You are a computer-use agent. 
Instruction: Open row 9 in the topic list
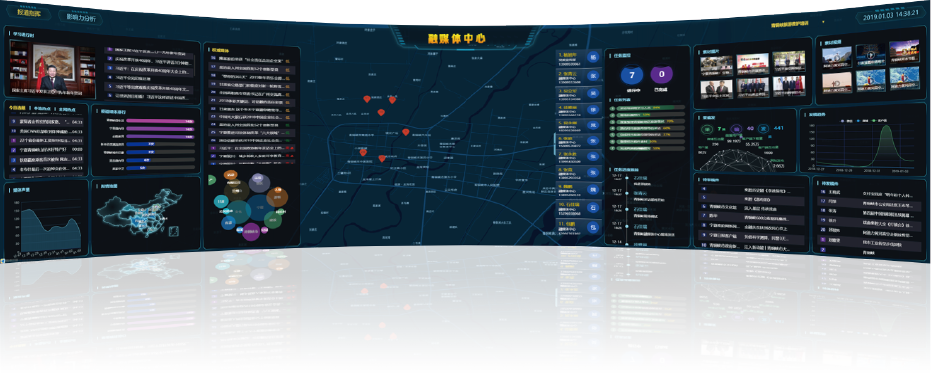45,121
